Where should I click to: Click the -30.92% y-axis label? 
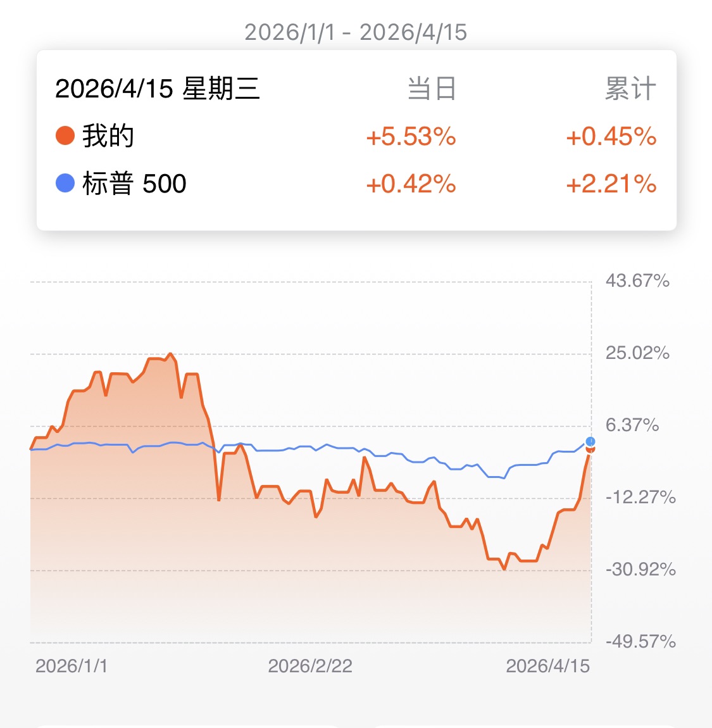640,570
